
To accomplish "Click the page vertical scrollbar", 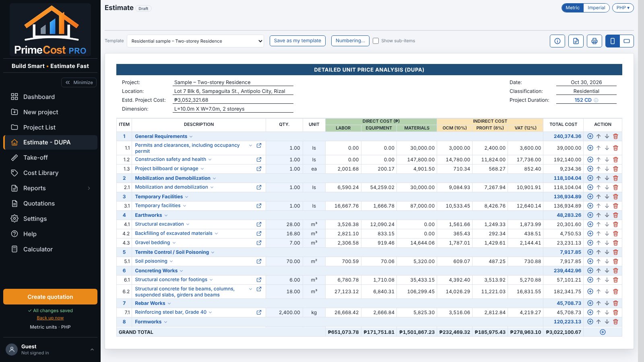I will [x=641, y=181].
